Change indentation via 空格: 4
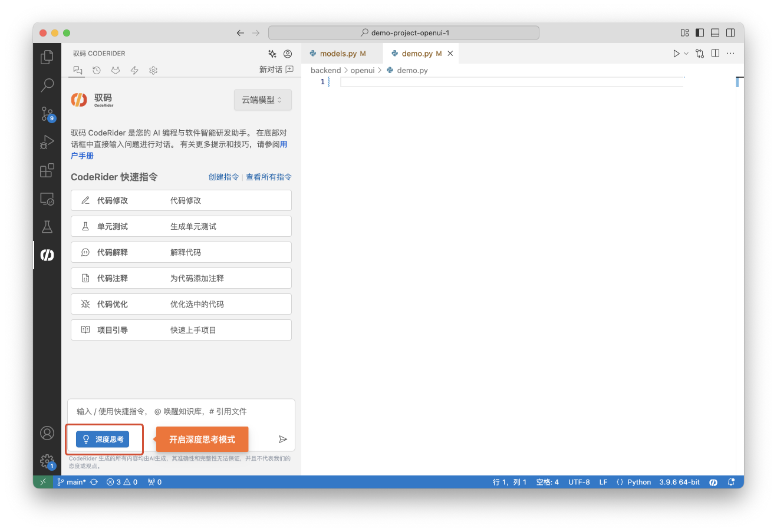The image size is (777, 532). pos(547,482)
